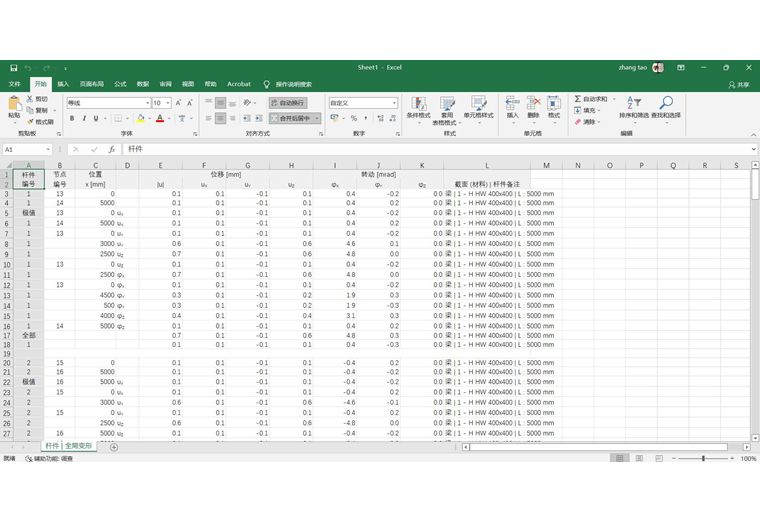Open Sort & Filter (排序和筛选)
Viewport: 760px width, 522px height.
634,108
